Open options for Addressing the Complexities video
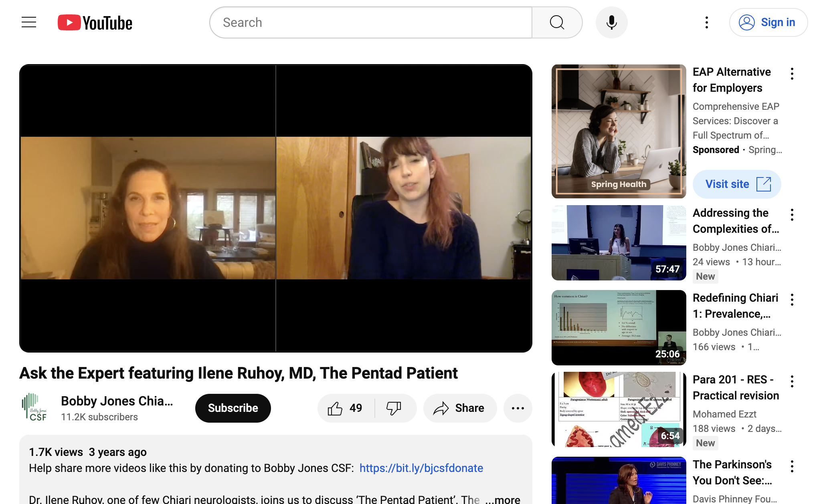 (792, 215)
